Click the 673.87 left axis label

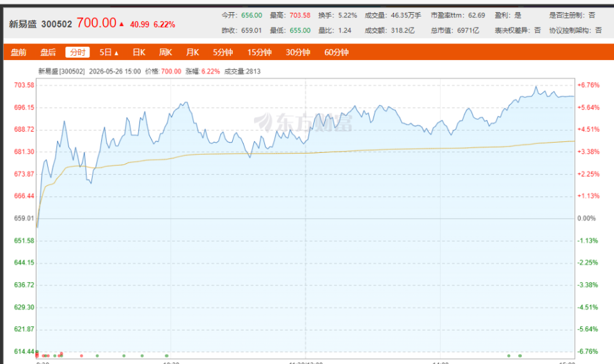click(x=24, y=174)
